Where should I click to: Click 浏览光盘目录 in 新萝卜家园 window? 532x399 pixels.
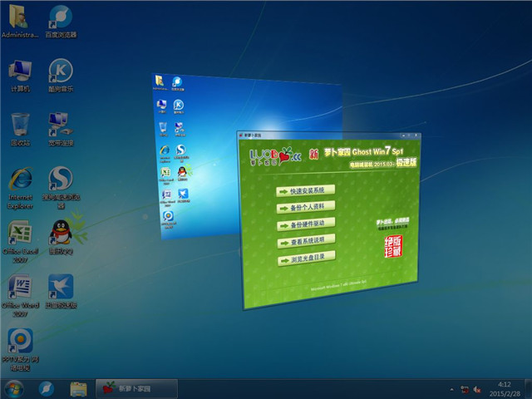[x=307, y=259]
